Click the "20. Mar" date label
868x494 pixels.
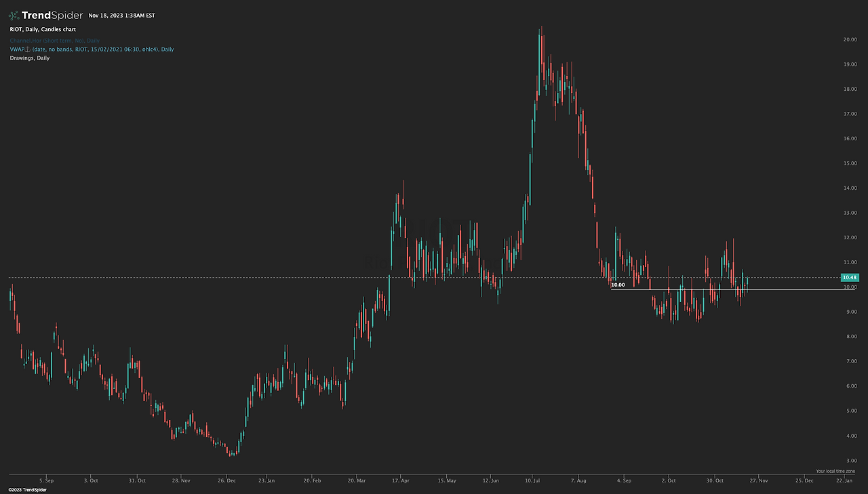coord(357,480)
